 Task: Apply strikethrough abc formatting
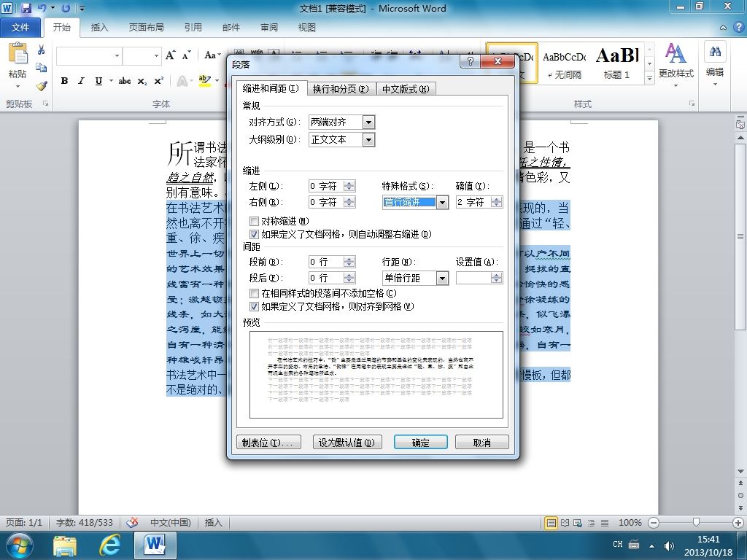pyautogui.click(x=124, y=81)
